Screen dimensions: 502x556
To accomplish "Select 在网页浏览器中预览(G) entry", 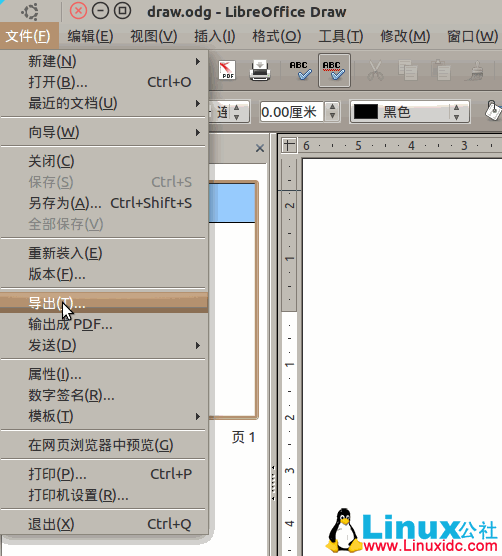I will click(104, 445).
